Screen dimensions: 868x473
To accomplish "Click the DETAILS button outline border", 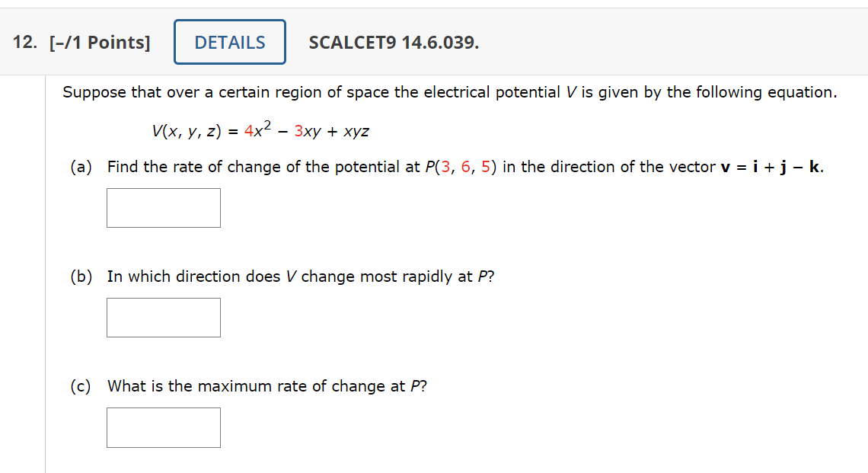I will click(x=176, y=42).
